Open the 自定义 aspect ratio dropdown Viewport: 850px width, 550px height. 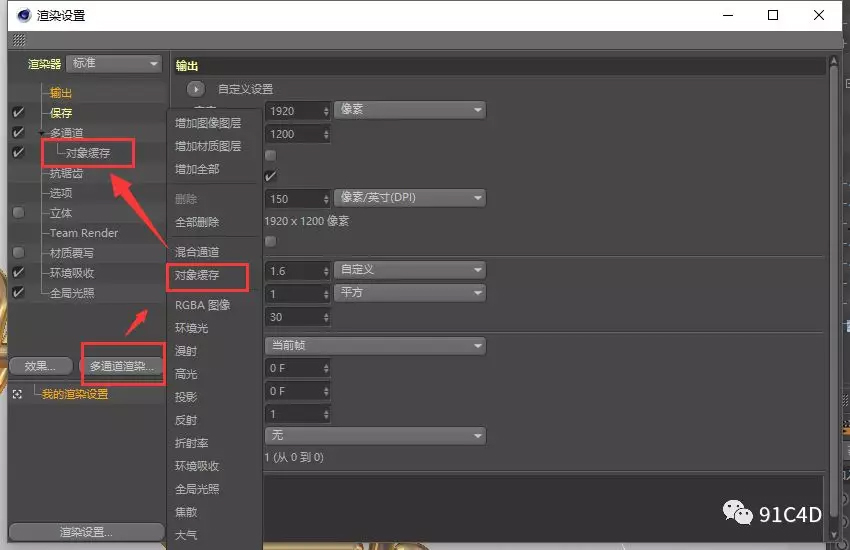coord(410,270)
